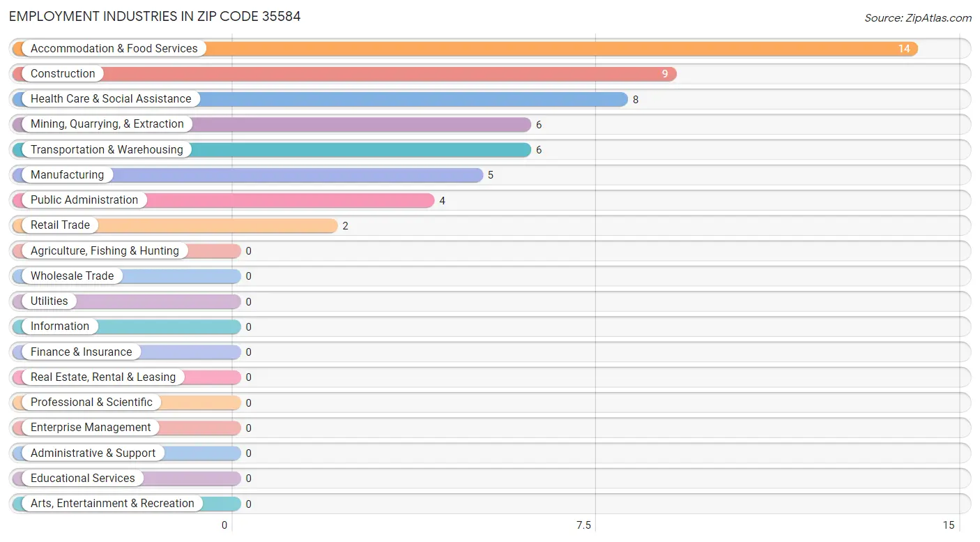Click value 5 beside the Manufacturing bar
Viewport: 980px width, 542px height.
coord(491,175)
